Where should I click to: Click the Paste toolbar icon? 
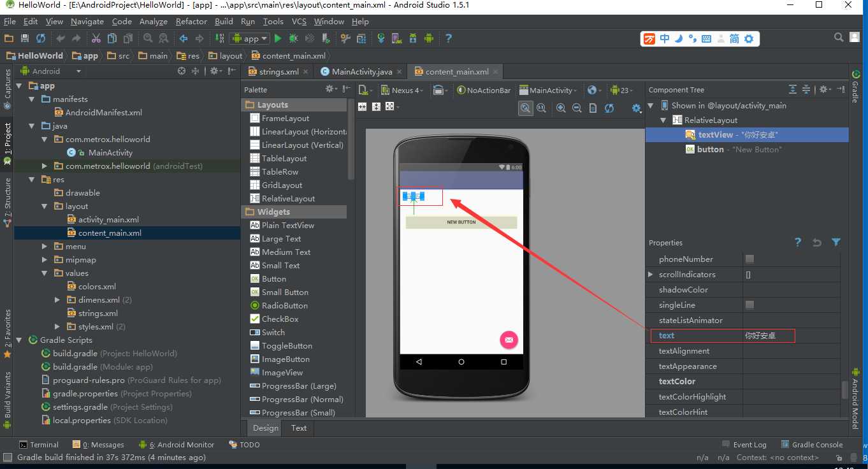point(128,38)
